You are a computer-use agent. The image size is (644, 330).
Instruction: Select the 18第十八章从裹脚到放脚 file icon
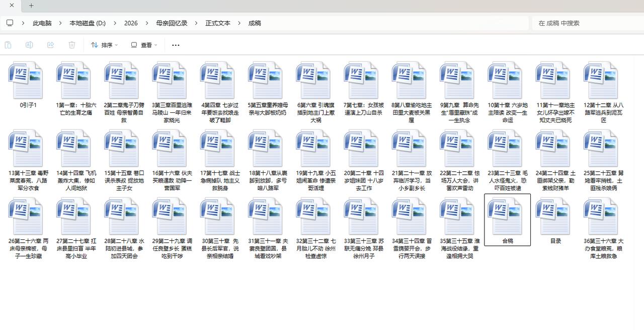click(x=266, y=148)
